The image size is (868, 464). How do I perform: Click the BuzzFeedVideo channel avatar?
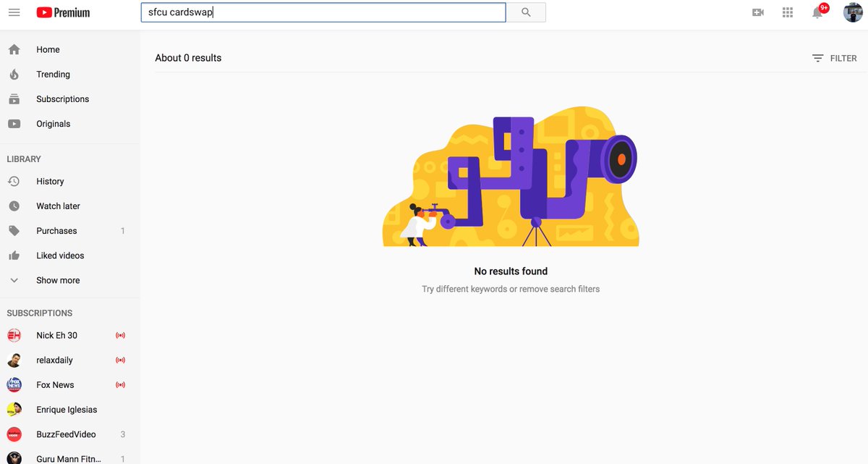coord(14,434)
